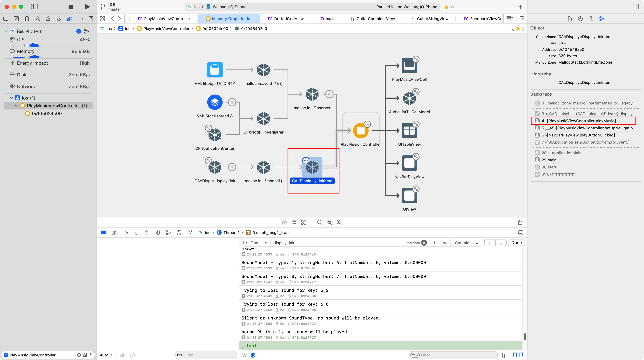Click Done to close find bar

pos(516,243)
